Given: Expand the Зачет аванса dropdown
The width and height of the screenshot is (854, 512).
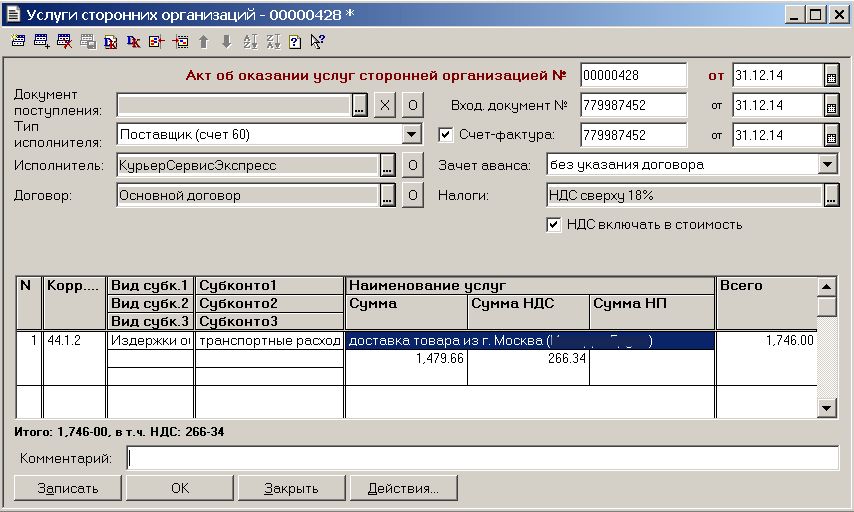Looking at the screenshot, I should coord(827,164).
